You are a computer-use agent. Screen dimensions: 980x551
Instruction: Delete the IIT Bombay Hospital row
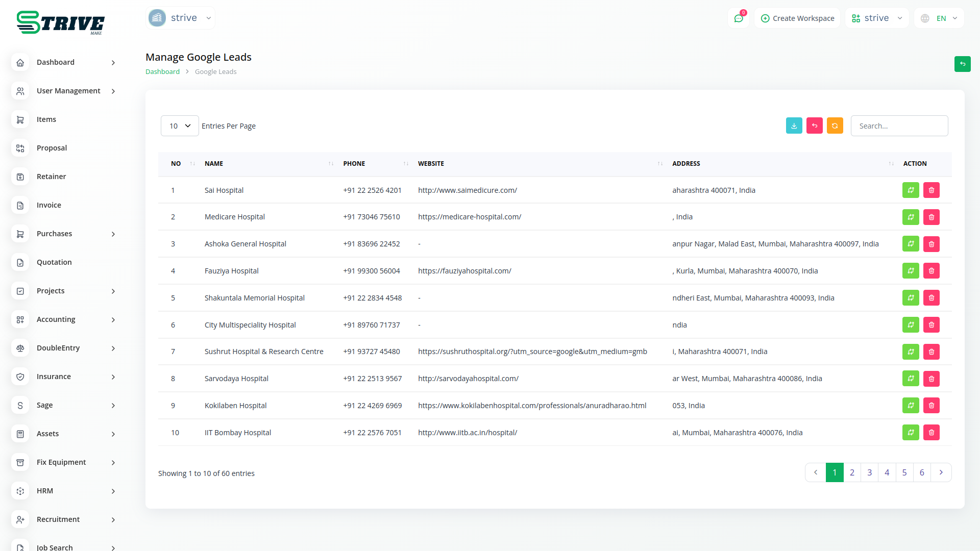click(931, 433)
